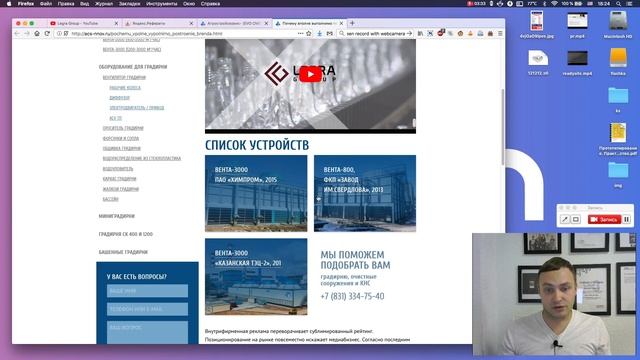Click the page vertical scrollbar
Screen dimensions: 640x360
point(502,127)
